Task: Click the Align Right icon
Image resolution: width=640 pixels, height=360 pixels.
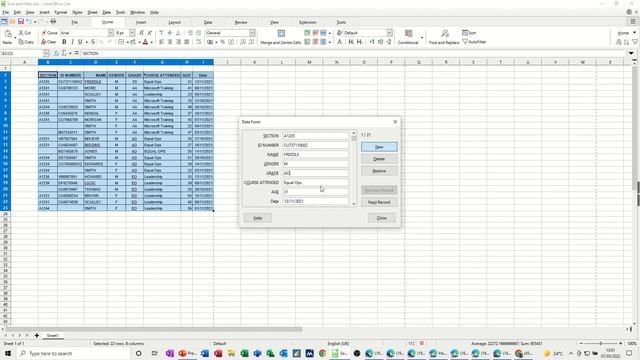Action: point(178,42)
